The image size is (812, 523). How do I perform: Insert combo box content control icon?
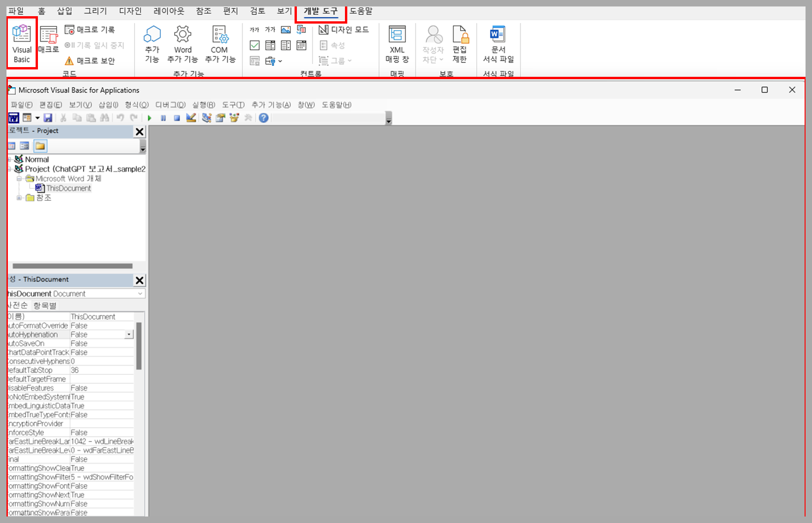coord(270,45)
